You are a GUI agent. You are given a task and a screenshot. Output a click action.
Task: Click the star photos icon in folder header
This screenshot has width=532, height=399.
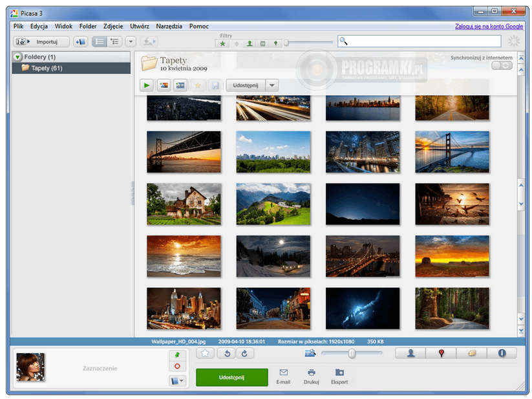point(198,85)
